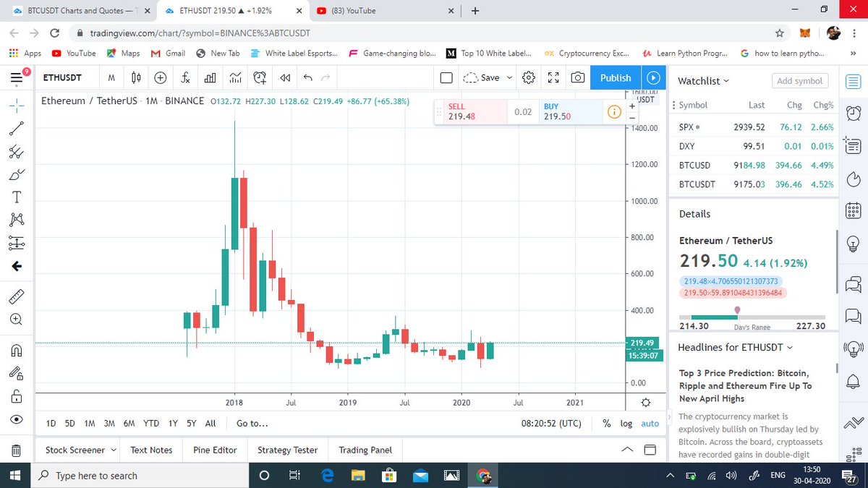
Task: Open chart settings gear
Action: click(529, 77)
